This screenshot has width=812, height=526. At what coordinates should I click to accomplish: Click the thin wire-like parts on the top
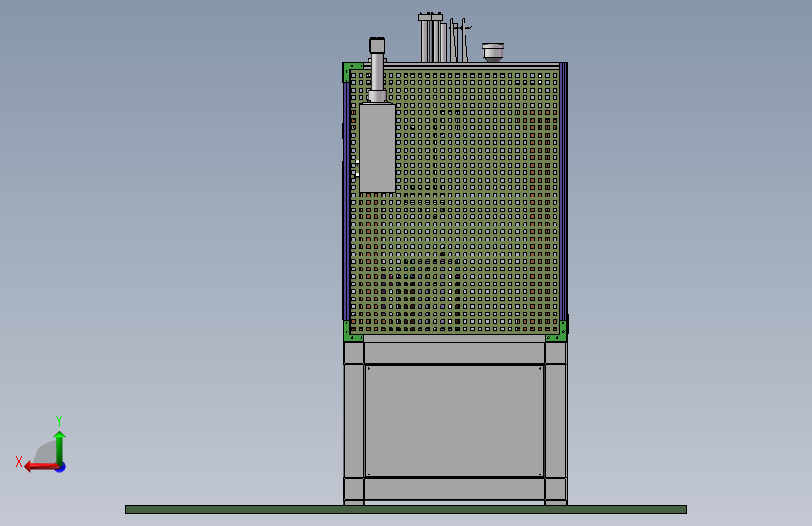point(459,40)
